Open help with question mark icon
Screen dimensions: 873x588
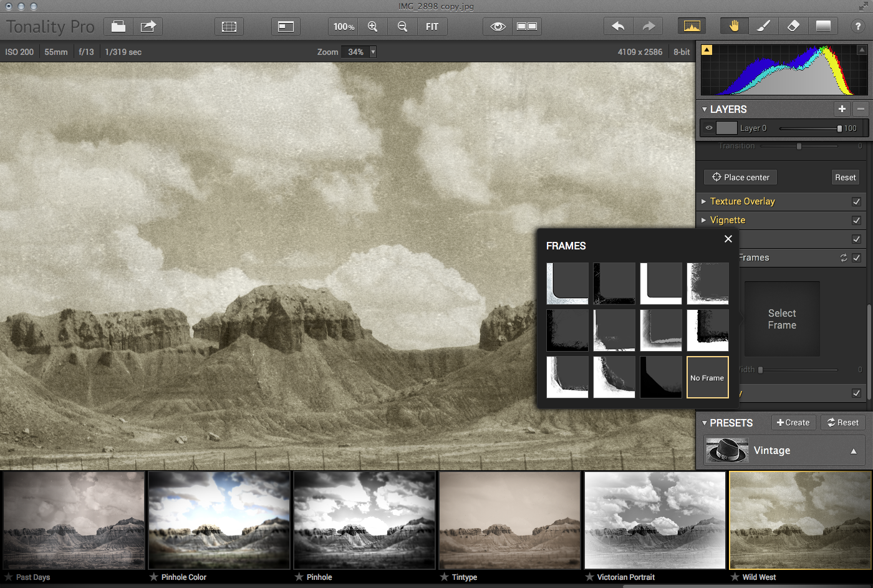(858, 26)
